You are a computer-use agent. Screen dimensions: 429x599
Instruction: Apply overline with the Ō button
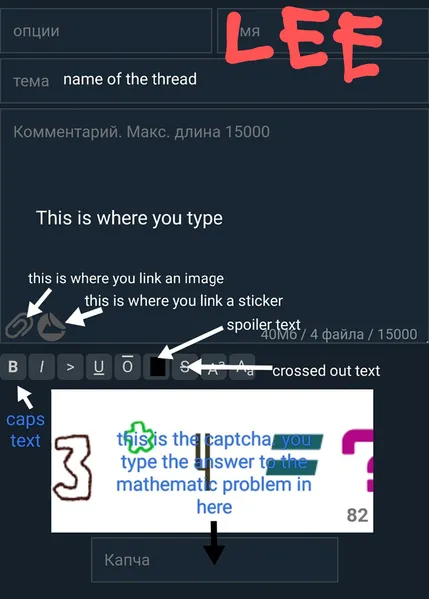(128, 367)
